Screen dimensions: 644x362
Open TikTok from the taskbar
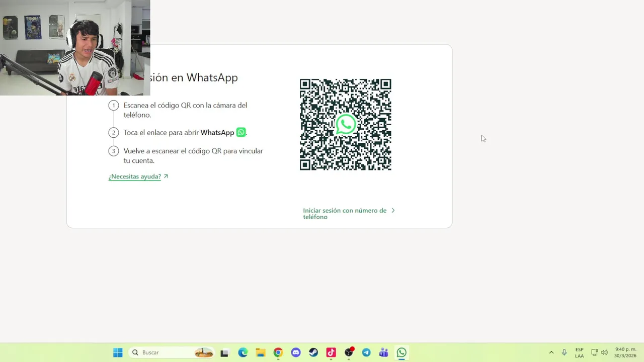pos(331,352)
